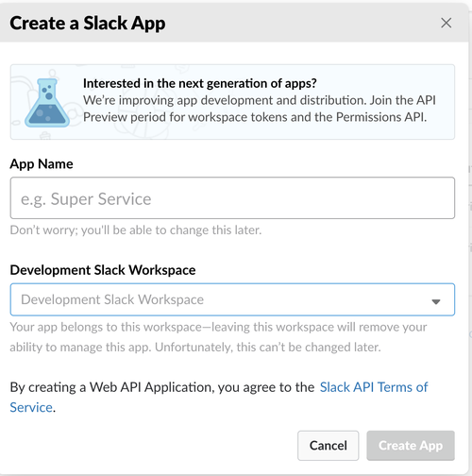Expand the workspace dropdown caret arrow
The height and width of the screenshot is (476, 472).
[x=436, y=301]
